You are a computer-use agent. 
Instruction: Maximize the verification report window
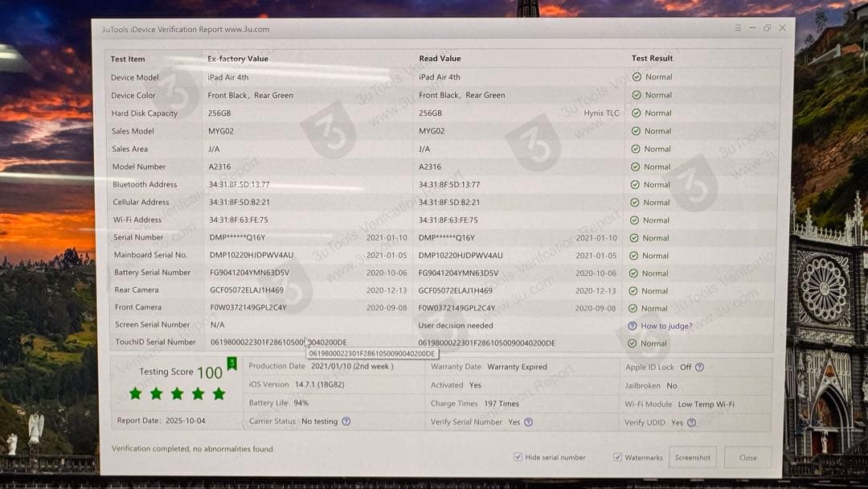coord(767,28)
